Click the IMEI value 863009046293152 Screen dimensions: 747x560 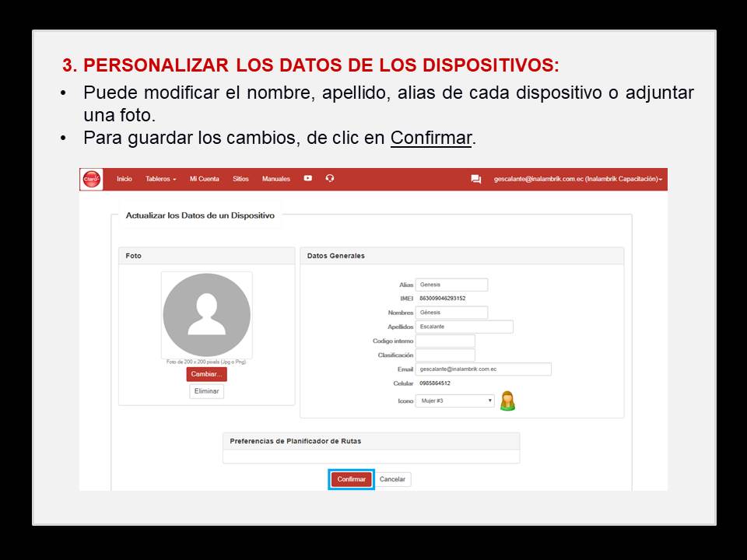443,299
